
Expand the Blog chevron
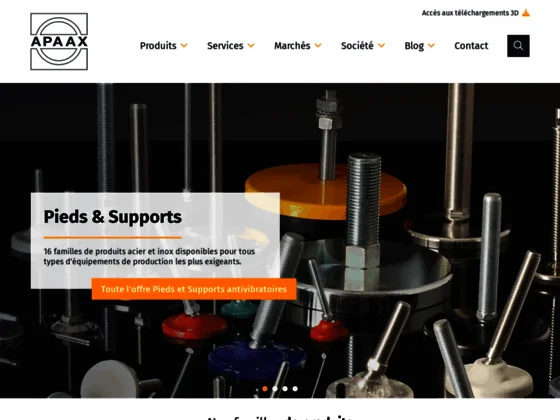point(431,46)
